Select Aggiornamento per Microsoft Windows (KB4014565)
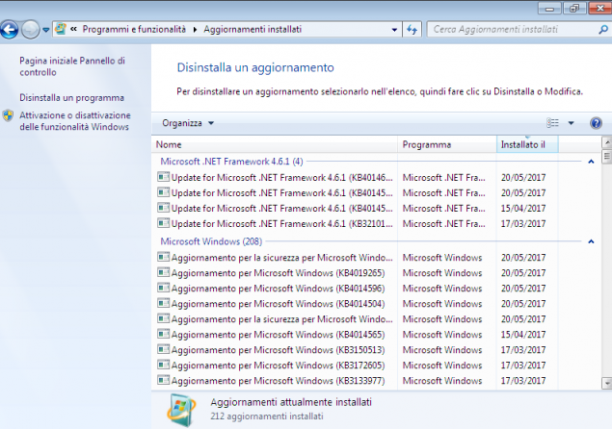The image size is (612, 429). pyautogui.click(x=357, y=335)
